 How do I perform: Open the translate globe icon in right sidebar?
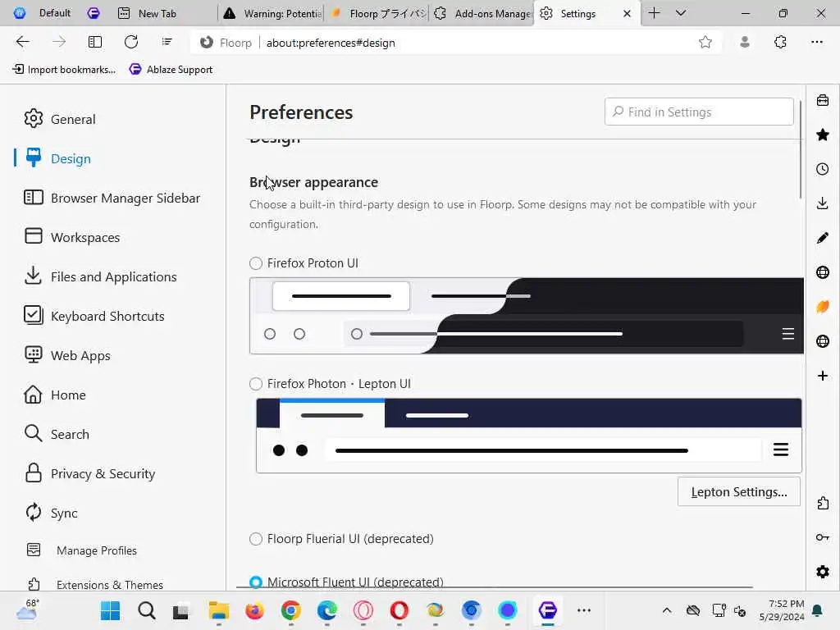[823, 272]
